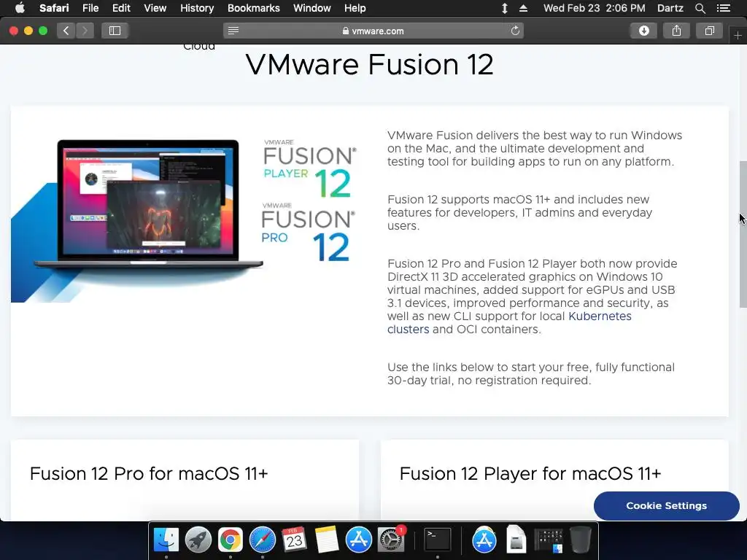
Task: Click the Safari compass Dock icon
Action: pos(263,540)
